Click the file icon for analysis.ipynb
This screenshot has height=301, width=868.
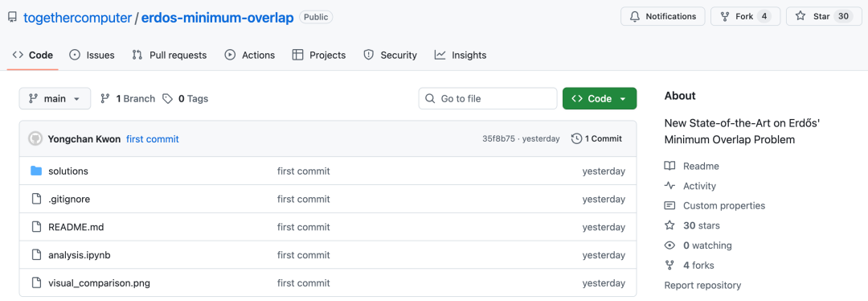click(36, 255)
